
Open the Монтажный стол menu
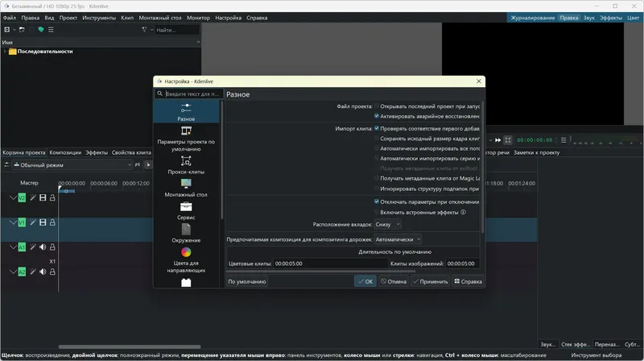pos(159,18)
